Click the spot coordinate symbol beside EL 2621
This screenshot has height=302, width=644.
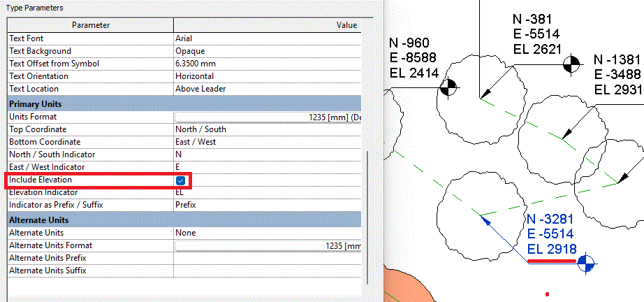click(x=571, y=64)
